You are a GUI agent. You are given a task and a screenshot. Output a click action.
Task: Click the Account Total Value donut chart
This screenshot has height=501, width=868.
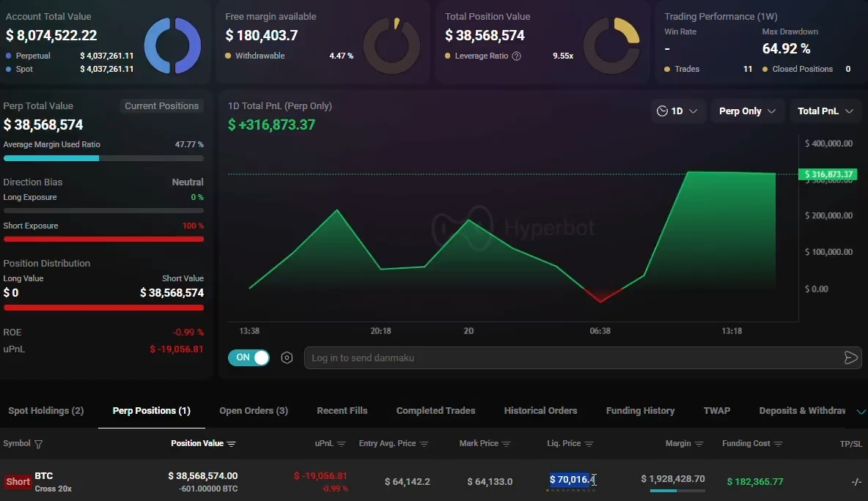point(173,45)
